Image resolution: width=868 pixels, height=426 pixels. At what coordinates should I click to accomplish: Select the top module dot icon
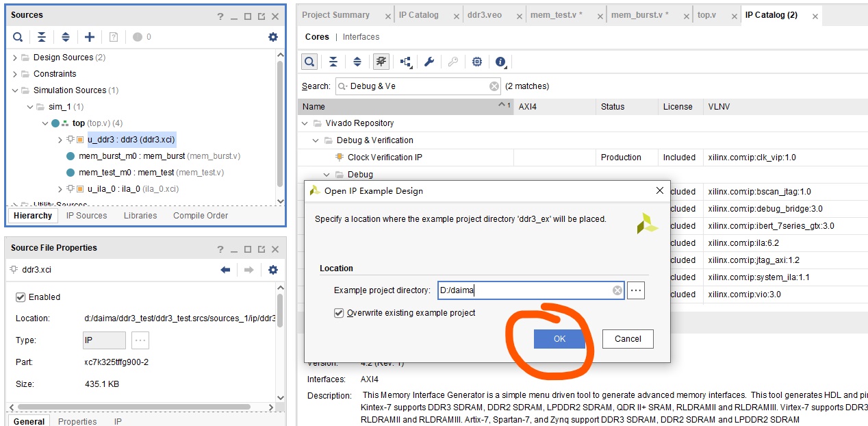tap(55, 123)
